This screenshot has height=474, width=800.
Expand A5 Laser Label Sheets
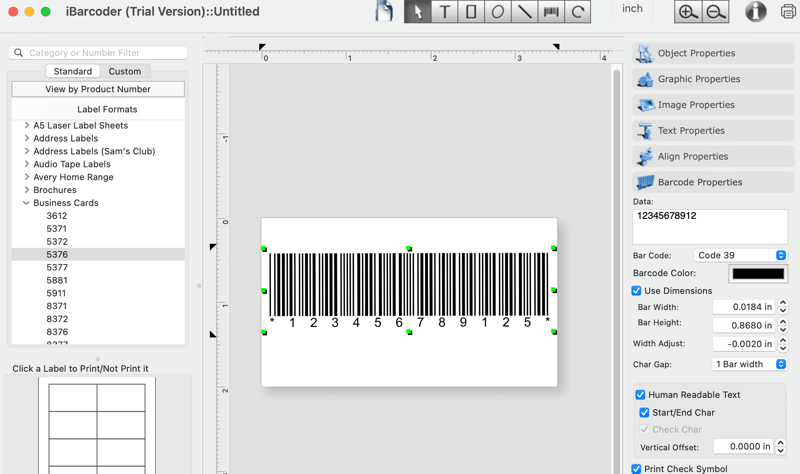point(27,125)
